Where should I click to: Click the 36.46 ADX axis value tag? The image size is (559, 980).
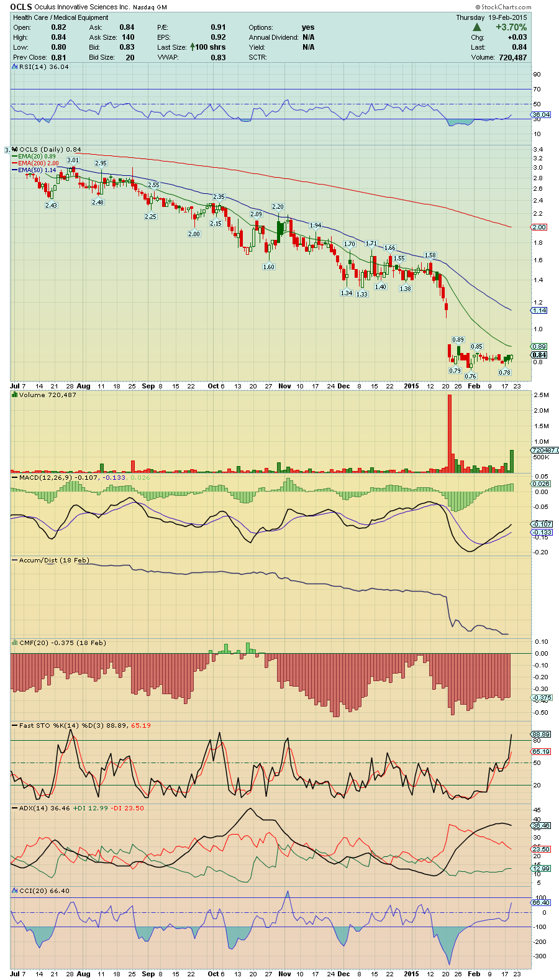pos(541,826)
